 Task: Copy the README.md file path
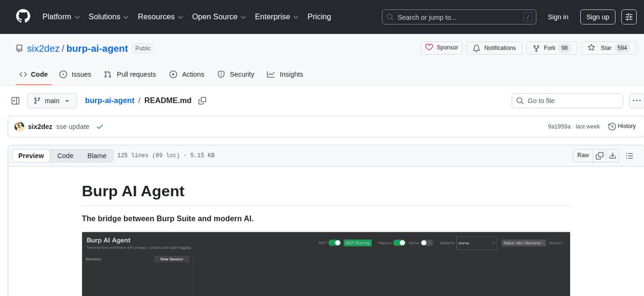pyautogui.click(x=202, y=100)
